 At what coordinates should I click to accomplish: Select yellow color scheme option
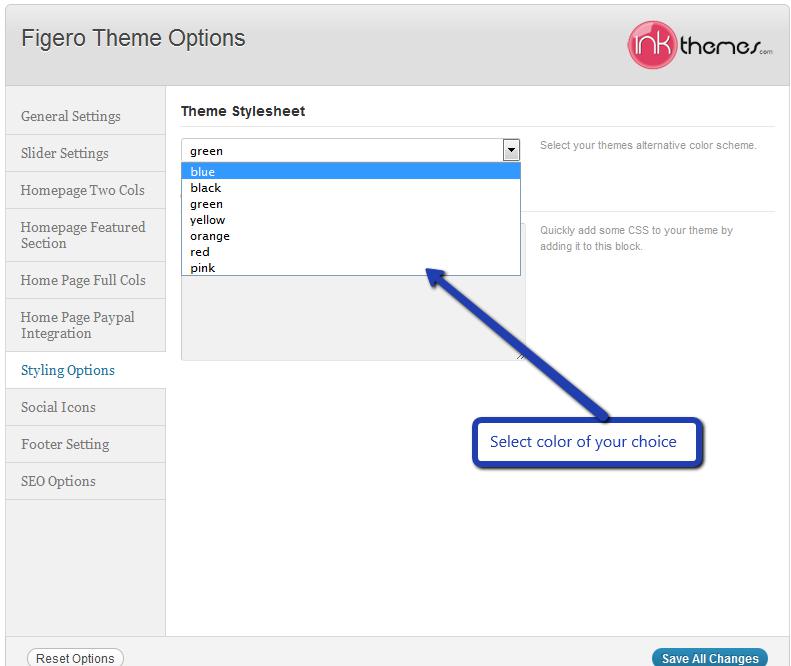click(x=351, y=220)
